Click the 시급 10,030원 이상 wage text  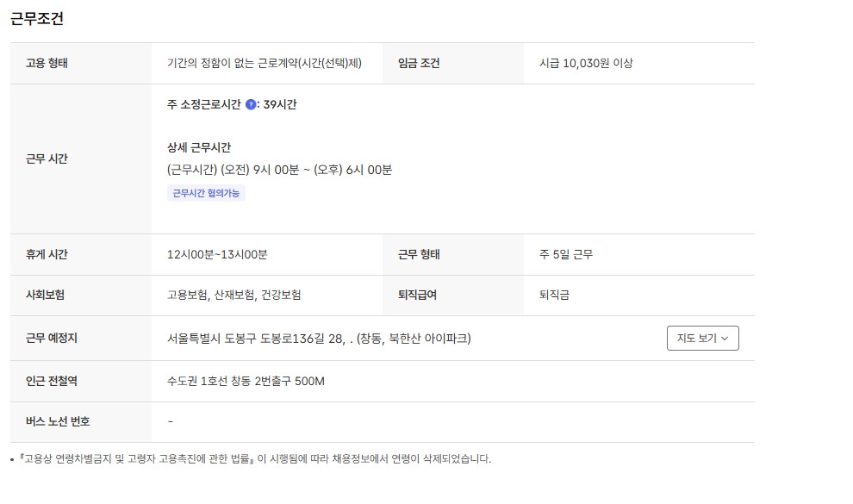586,63
